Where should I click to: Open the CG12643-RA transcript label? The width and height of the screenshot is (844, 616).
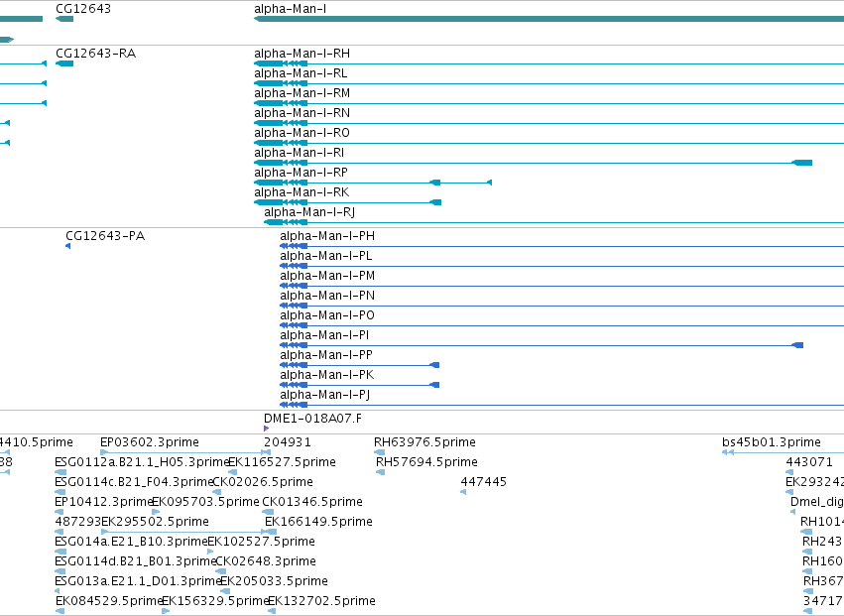96,54
